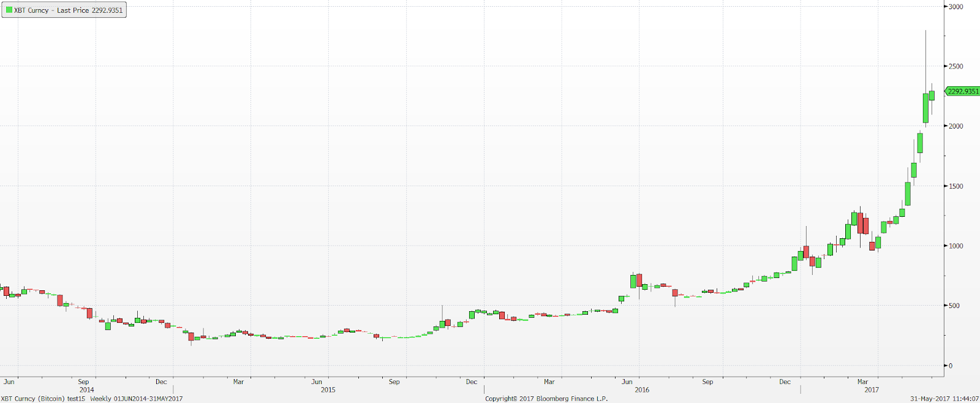
Task: Click 'Weekly 01JUN2014-31MAY2017' range text
Action: point(137,399)
